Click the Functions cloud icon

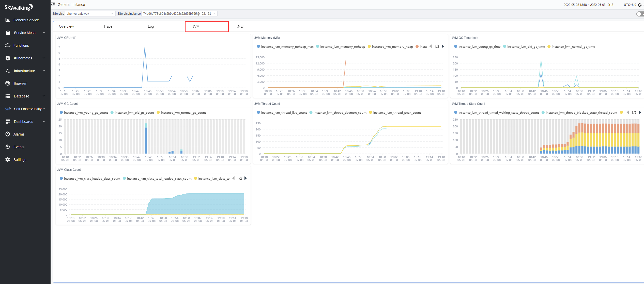(x=8, y=45)
